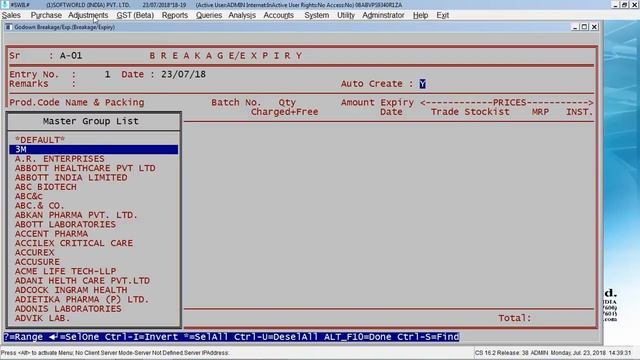Click the Godown Breakage window icon
The width and height of the screenshot is (640, 360).
click(8, 27)
